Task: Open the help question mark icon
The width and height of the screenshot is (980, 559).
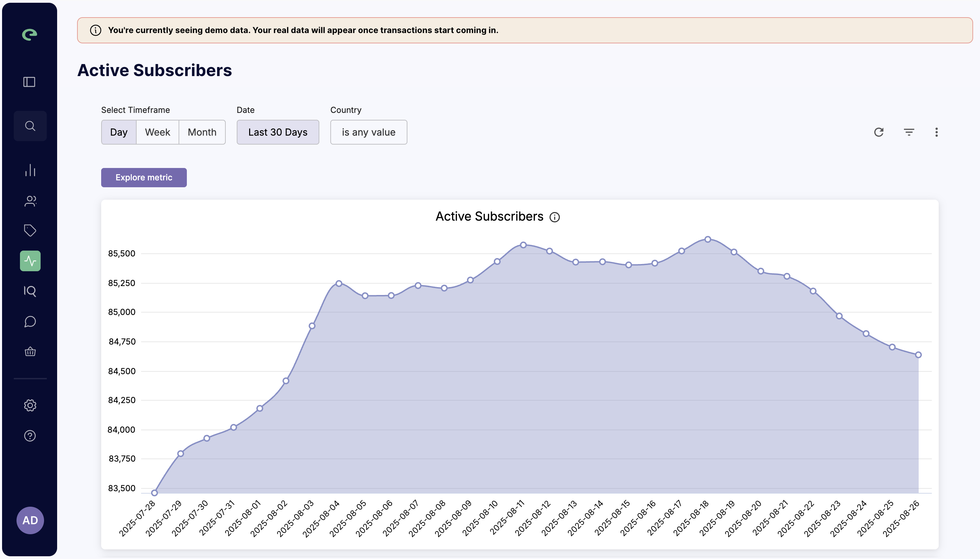Action: (x=30, y=436)
